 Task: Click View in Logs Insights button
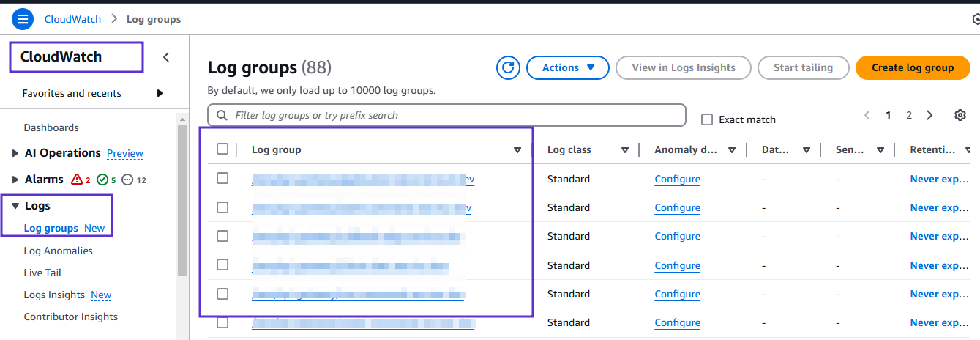tap(684, 67)
